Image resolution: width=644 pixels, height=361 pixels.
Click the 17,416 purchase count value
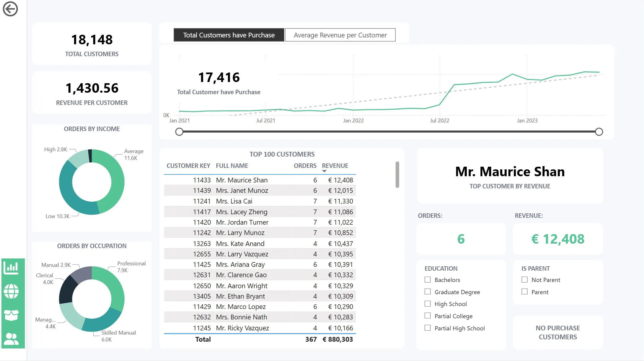[219, 78]
